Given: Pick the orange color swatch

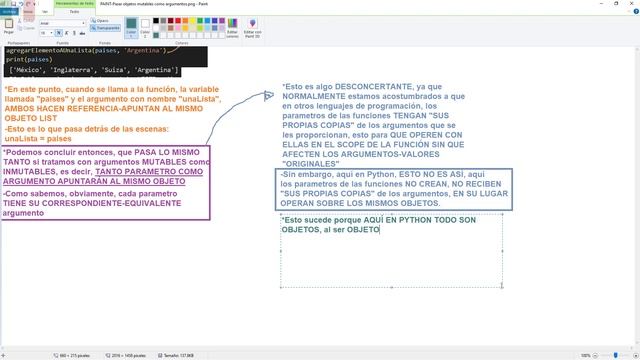Looking at the screenshot, I should pos(185,20).
